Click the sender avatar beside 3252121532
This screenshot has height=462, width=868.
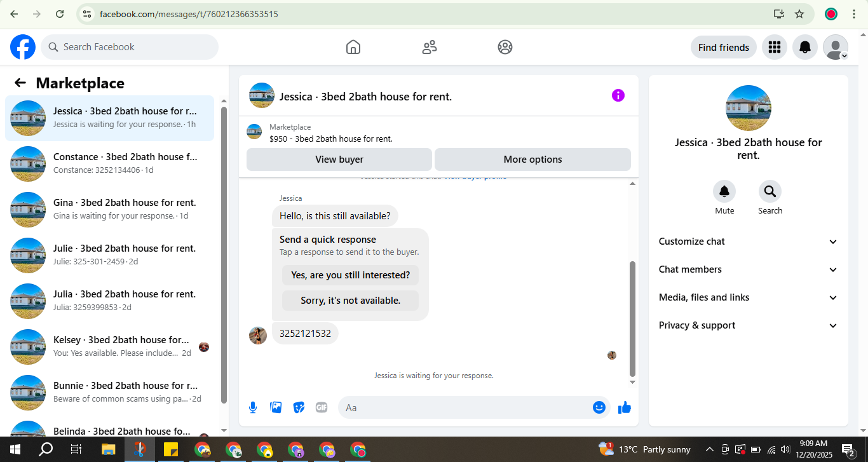coord(258,336)
